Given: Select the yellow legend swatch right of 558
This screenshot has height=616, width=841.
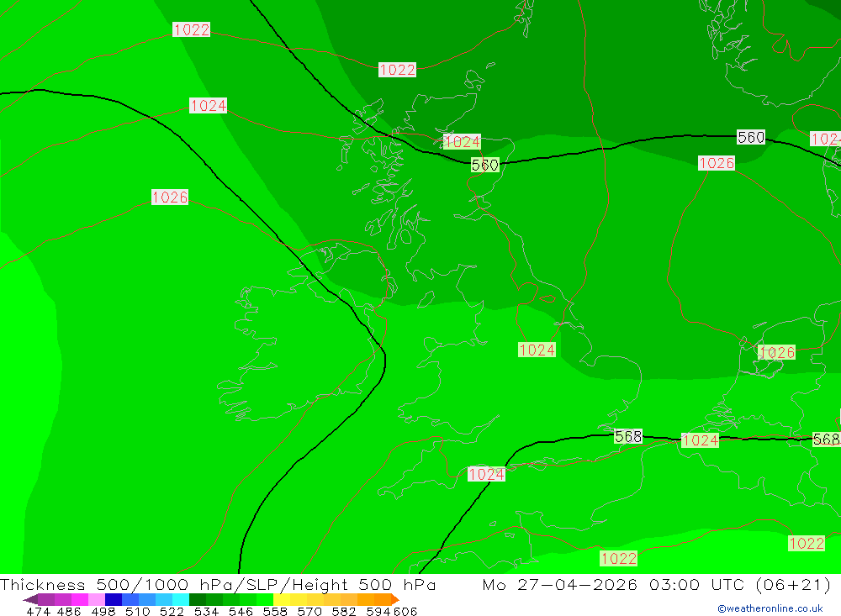Looking at the screenshot, I should pos(282,599).
